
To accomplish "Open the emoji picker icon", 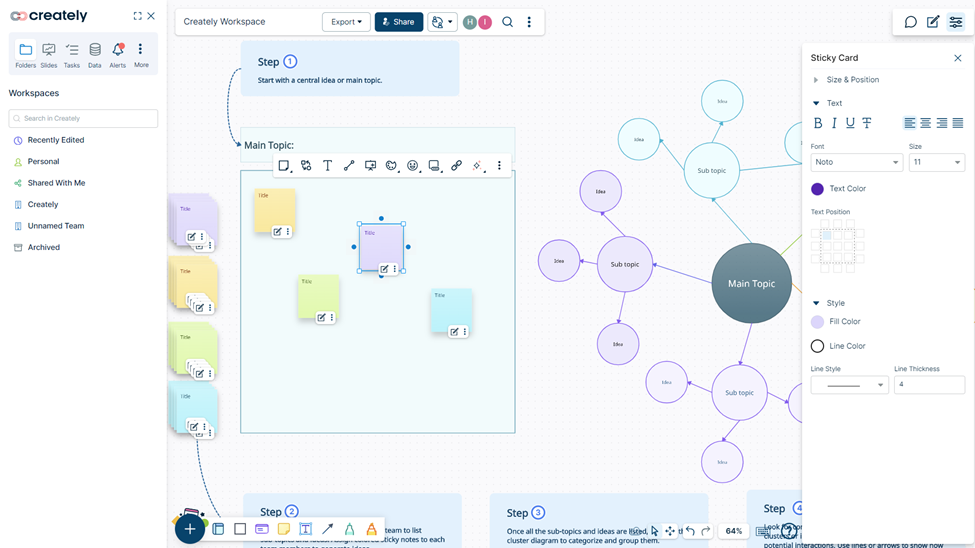I will point(412,166).
